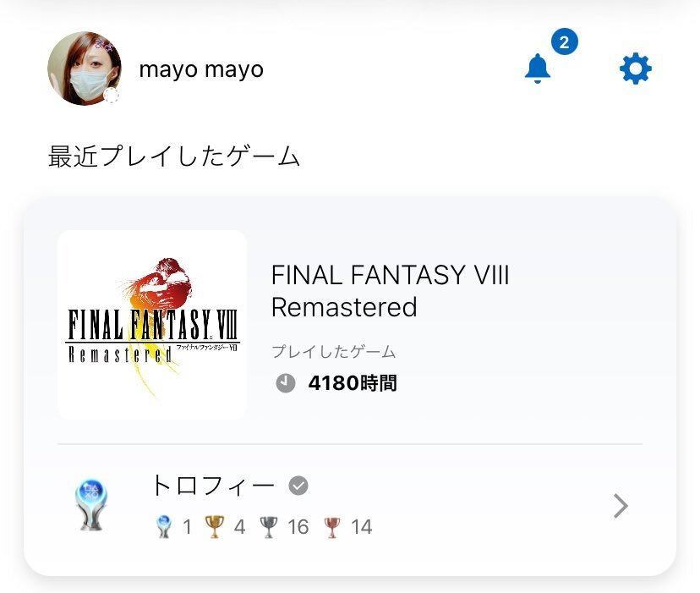Open notifications bell icon
This screenshot has width=700, height=593.
(x=537, y=69)
